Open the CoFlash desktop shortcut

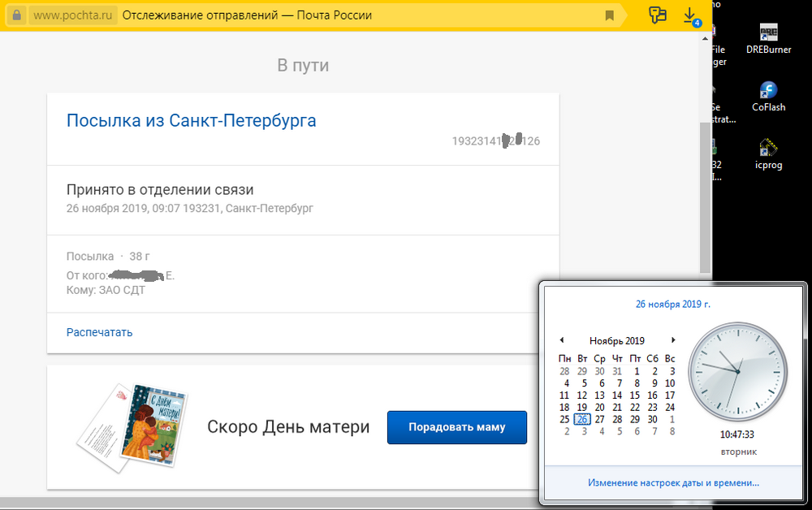768,97
